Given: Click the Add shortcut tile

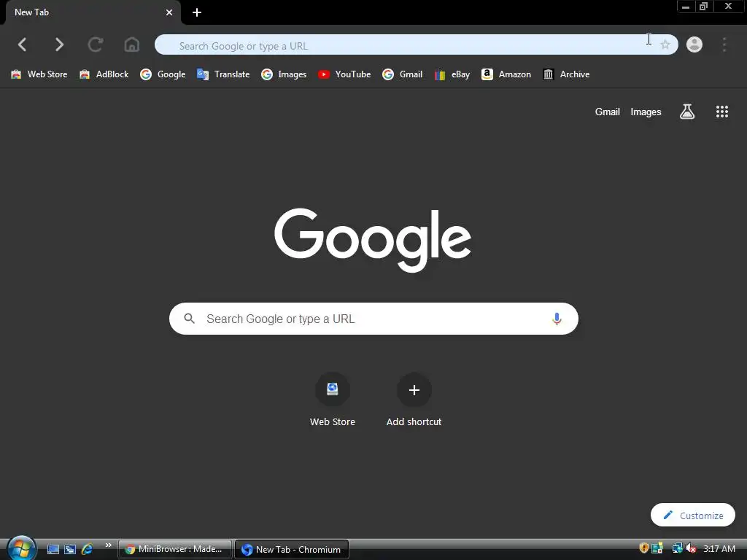Looking at the screenshot, I should pos(414,400).
